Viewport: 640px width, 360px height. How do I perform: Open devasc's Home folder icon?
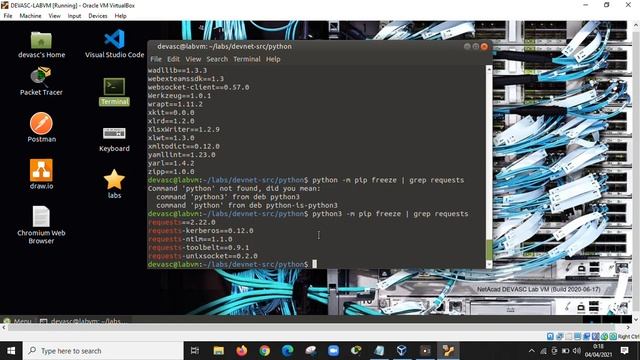tap(41, 45)
